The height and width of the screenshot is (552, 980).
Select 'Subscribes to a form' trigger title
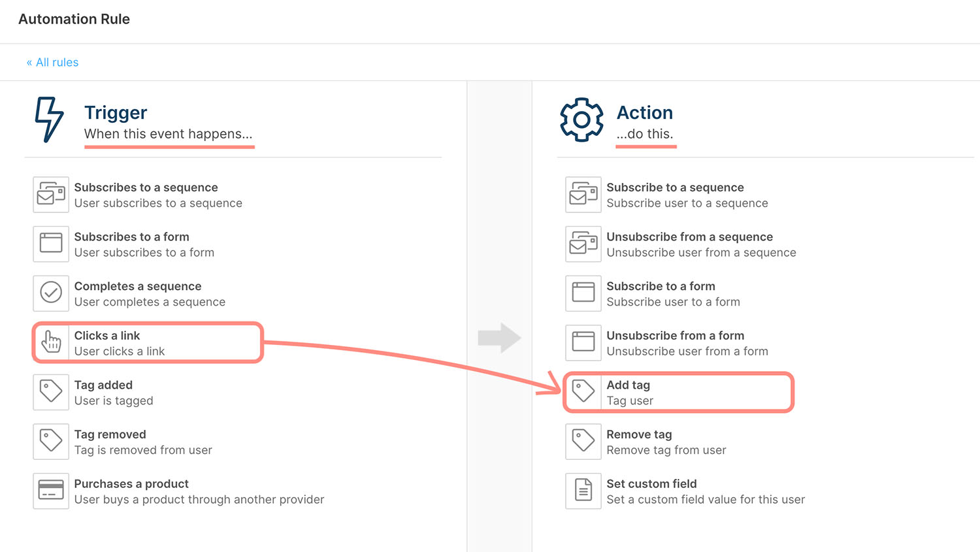point(131,236)
